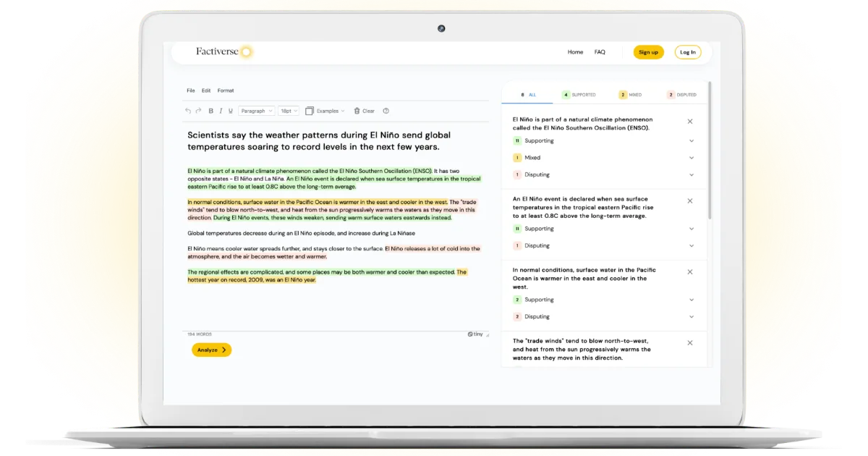The width and height of the screenshot is (868, 456).
Task: Dismiss the 'El Niño is part of' claim card
Action: [x=690, y=122]
